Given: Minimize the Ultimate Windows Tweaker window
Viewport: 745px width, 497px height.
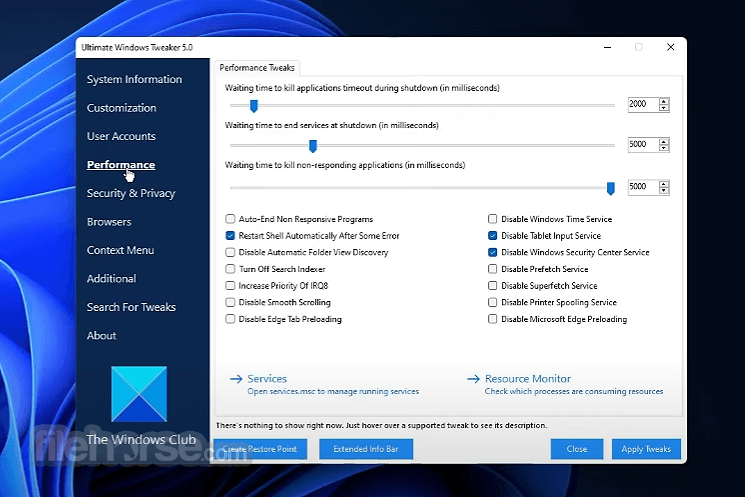Looking at the screenshot, I should tap(607, 48).
